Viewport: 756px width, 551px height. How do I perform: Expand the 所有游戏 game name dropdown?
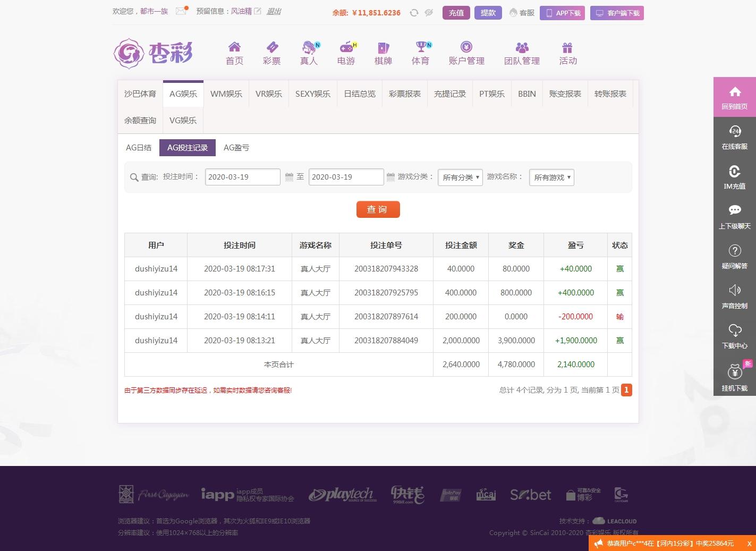[x=551, y=177]
